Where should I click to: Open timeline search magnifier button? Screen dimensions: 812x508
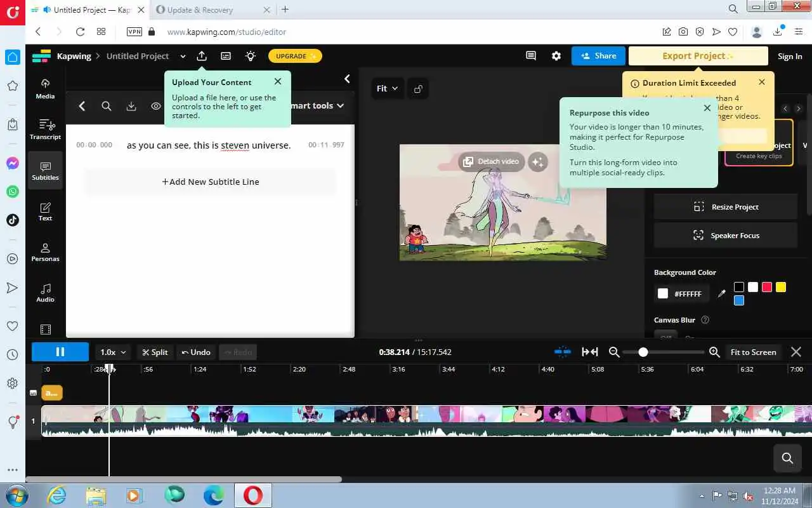coord(787,458)
